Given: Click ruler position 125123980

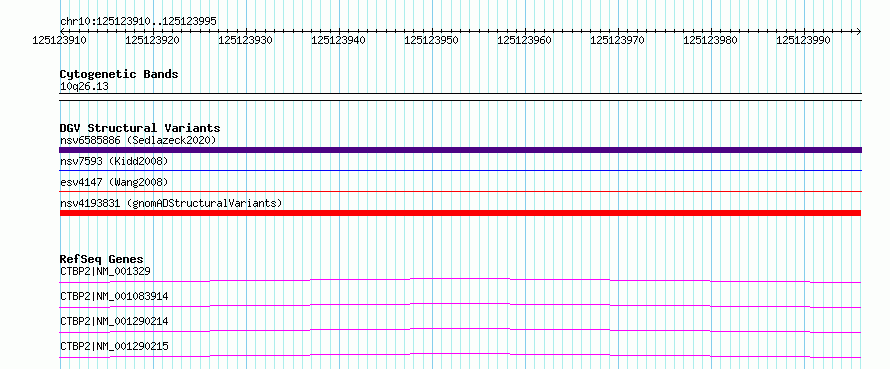Looking at the screenshot, I should pyautogui.click(x=711, y=40).
